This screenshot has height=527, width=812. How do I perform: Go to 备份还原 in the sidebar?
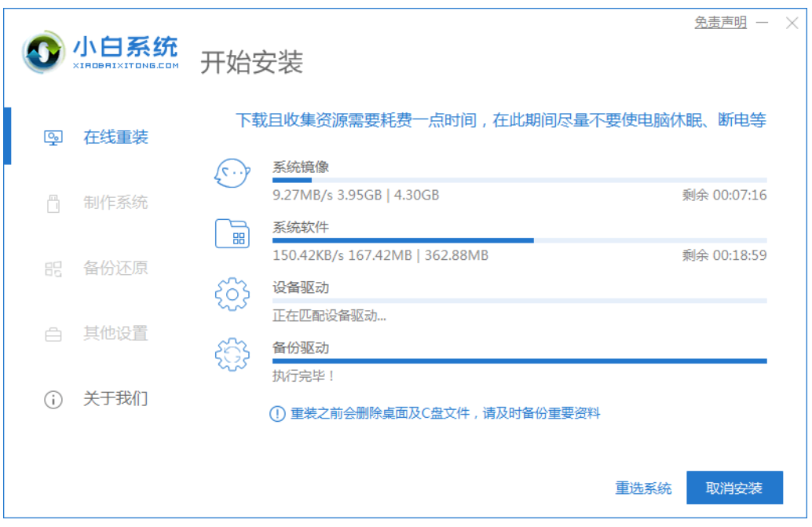pos(115,269)
